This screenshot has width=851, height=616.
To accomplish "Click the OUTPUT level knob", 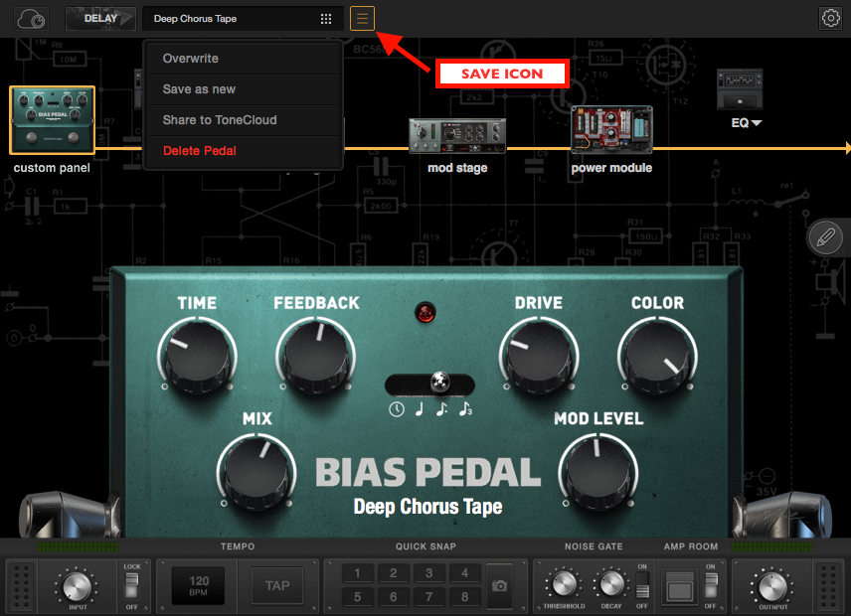I will [x=772, y=586].
